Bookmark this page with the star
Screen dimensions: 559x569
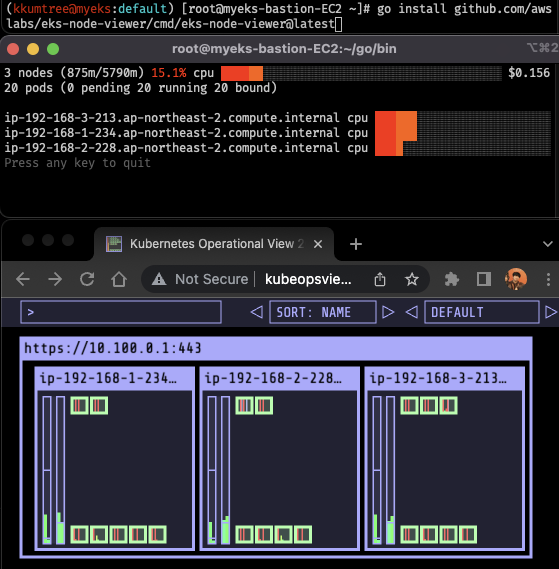(x=412, y=279)
